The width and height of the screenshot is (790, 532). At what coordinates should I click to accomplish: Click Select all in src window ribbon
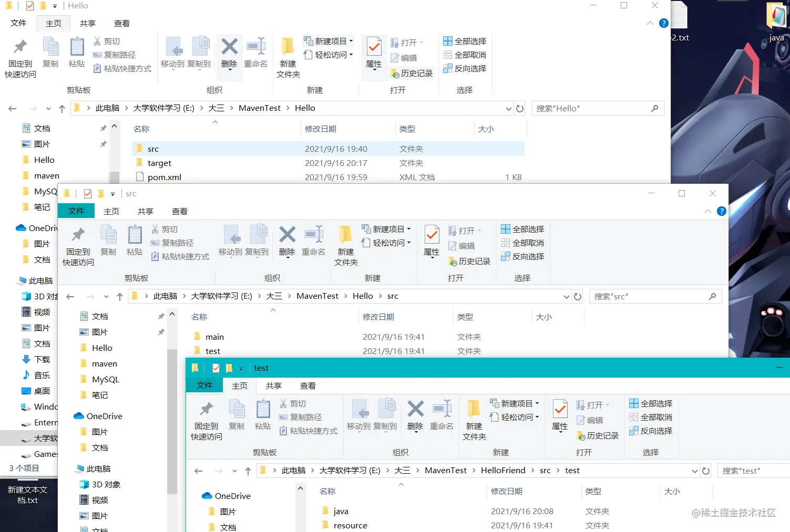click(x=522, y=229)
